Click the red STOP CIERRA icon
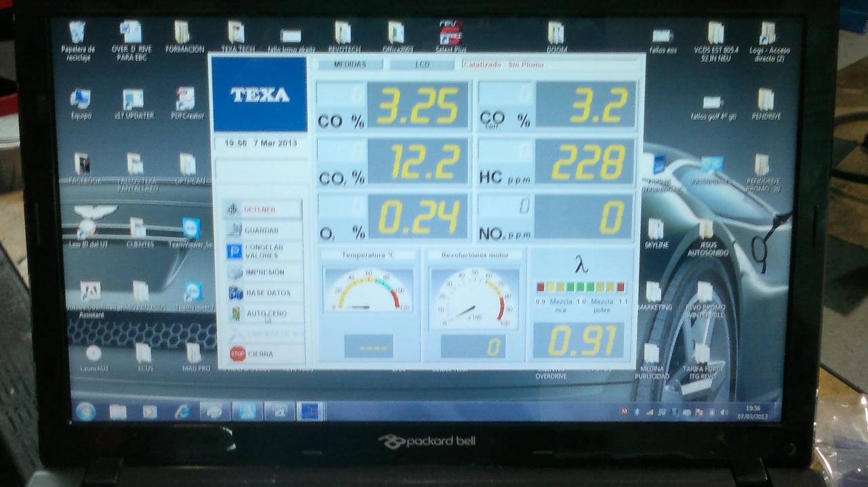Image resolution: width=868 pixels, height=487 pixels. [x=237, y=353]
